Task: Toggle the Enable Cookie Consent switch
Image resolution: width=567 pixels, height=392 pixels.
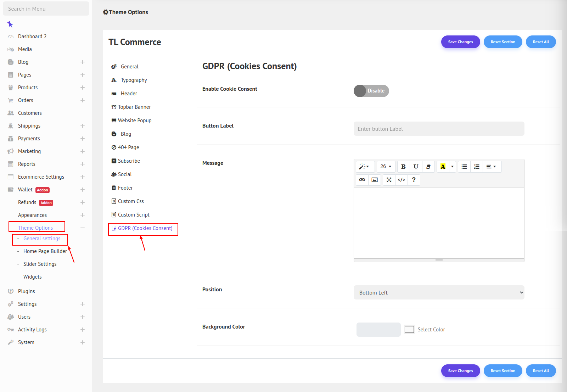Action: (x=371, y=91)
